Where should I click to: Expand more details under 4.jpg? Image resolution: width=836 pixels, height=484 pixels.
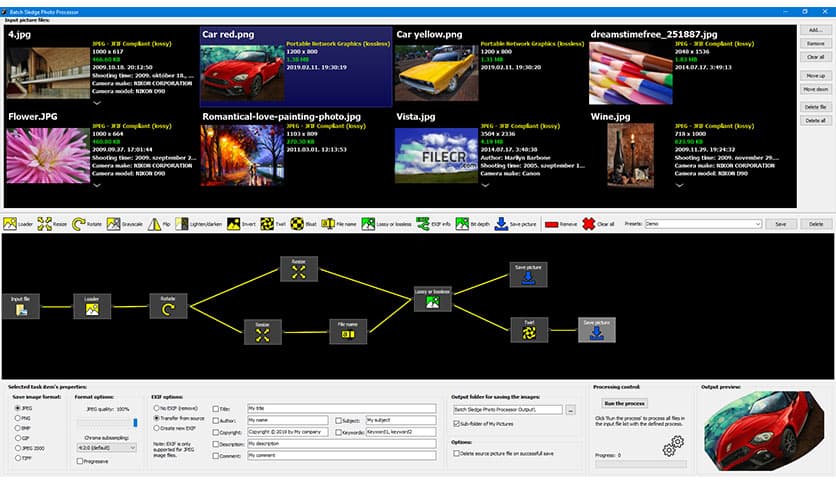pos(97,103)
